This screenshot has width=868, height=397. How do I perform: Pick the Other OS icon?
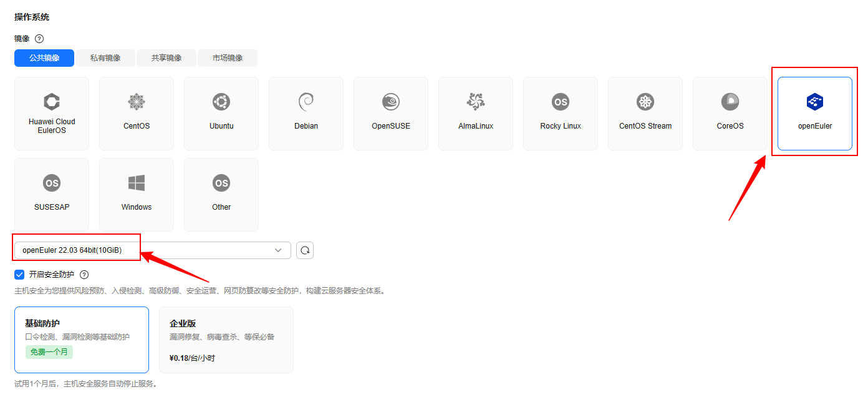tap(221, 183)
